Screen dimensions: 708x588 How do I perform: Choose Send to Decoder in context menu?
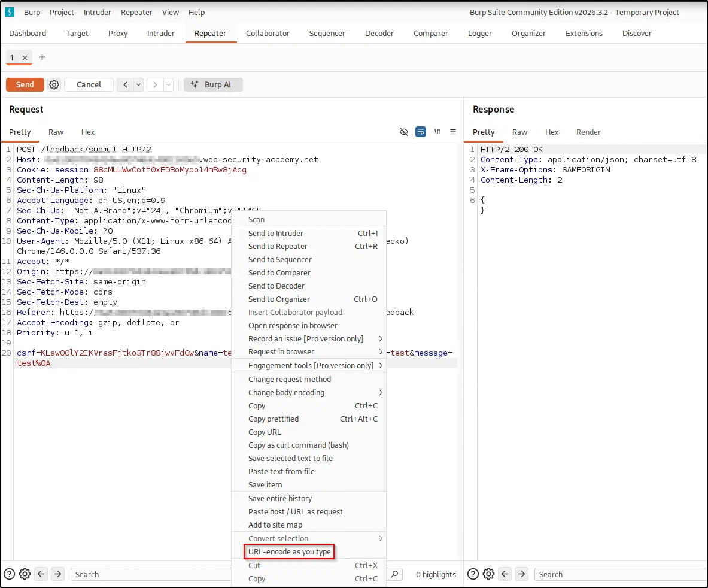(309, 286)
